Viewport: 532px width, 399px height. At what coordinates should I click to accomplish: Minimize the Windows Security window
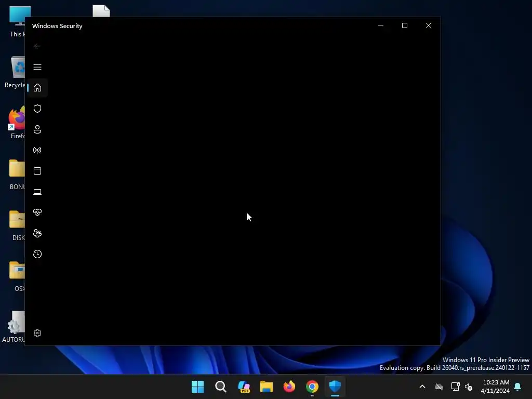pos(381,25)
